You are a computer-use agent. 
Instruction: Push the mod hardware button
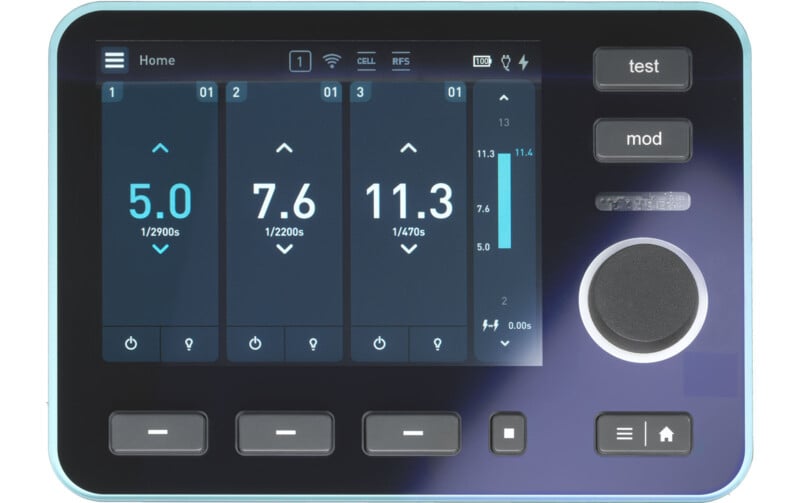click(643, 140)
